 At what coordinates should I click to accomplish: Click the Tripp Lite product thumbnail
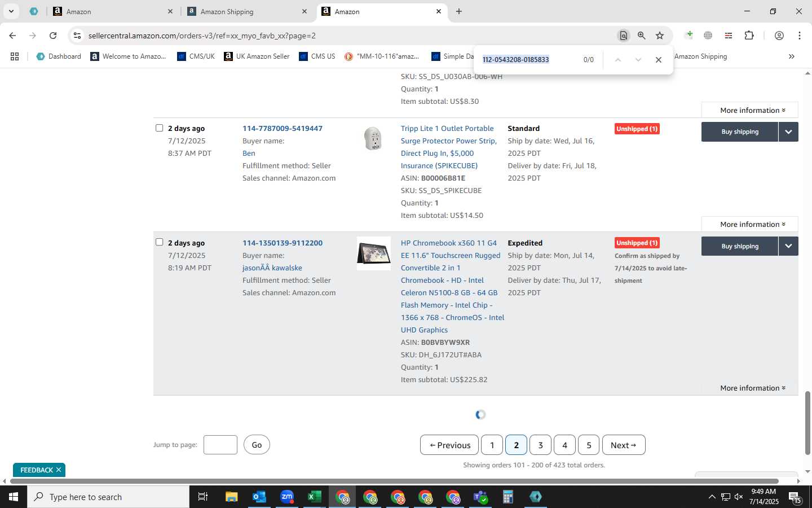tap(373, 138)
